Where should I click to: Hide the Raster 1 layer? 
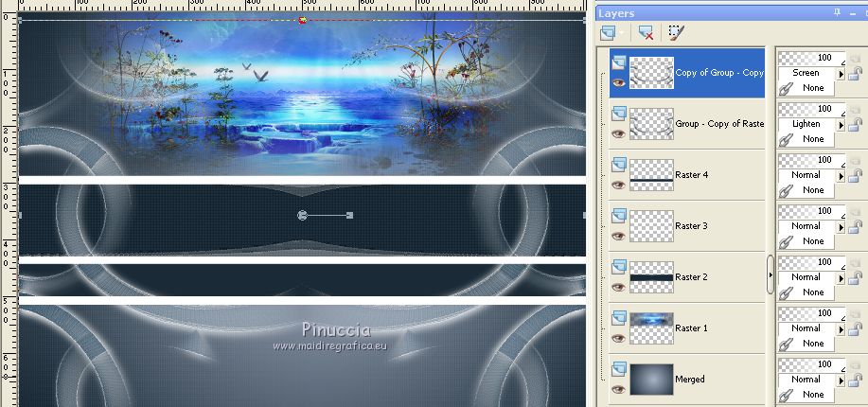[x=618, y=338]
